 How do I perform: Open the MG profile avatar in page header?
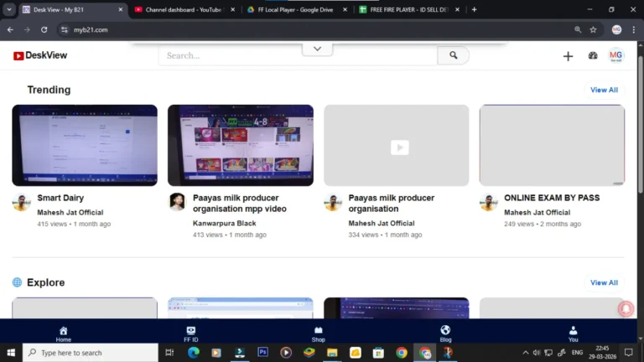click(615, 56)
